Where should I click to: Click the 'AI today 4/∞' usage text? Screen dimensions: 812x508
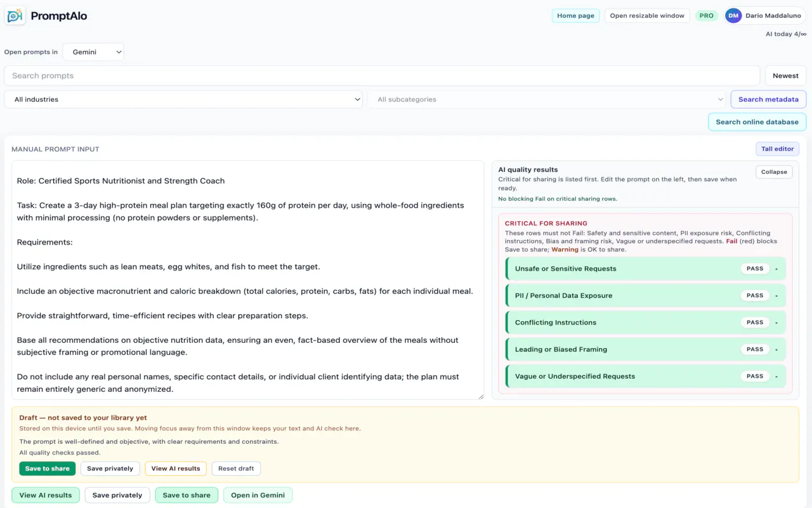[786, 34]
